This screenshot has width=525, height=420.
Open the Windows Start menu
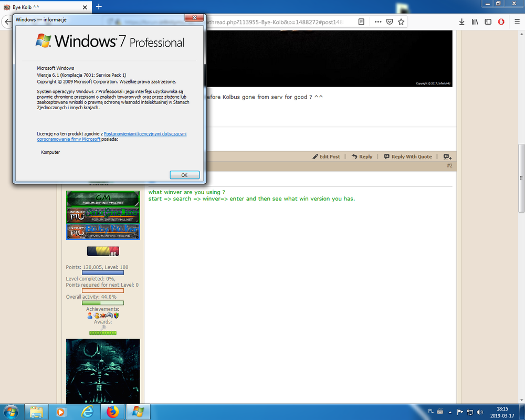point(10,412)
